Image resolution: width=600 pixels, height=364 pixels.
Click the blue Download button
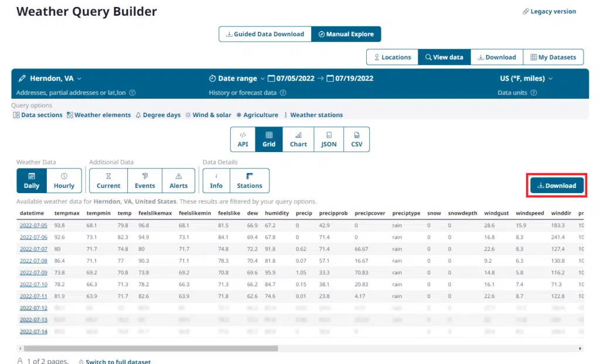click(556, 186)
